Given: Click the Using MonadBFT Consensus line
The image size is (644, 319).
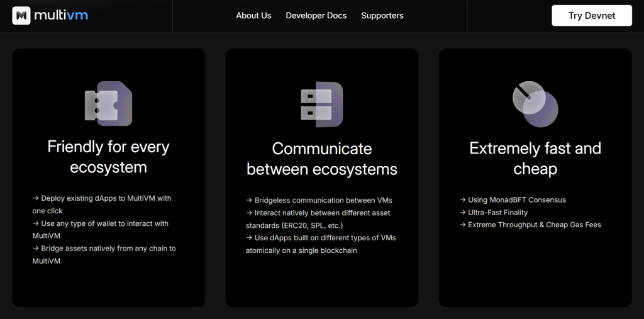Looking at the screenshot, I should click(x=513, y=200).
